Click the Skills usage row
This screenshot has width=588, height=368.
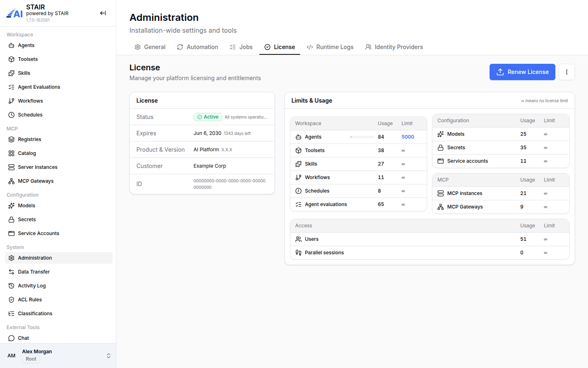tap(359, 164)
